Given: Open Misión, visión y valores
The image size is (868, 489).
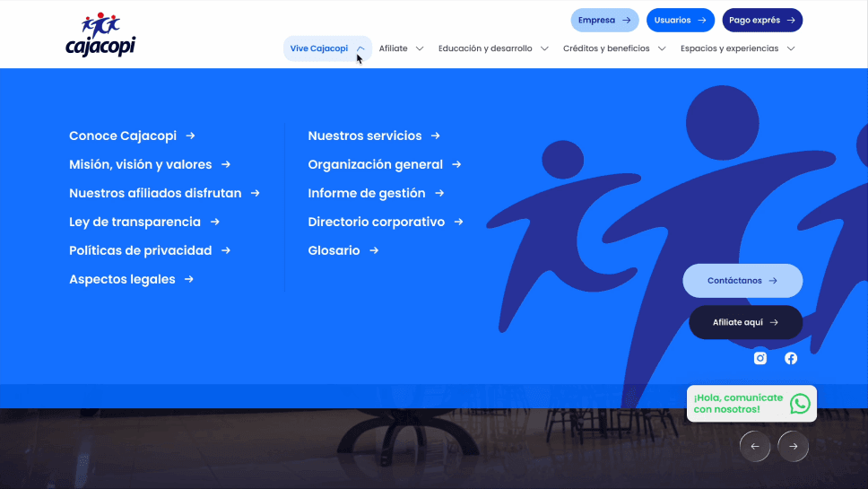Looking at the screenshot, I should click(141, 164).
